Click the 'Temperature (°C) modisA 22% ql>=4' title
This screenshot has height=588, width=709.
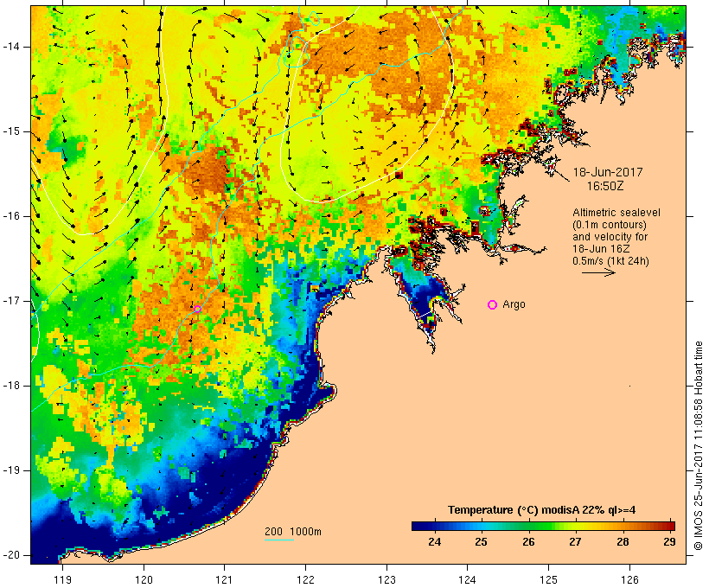542,510
